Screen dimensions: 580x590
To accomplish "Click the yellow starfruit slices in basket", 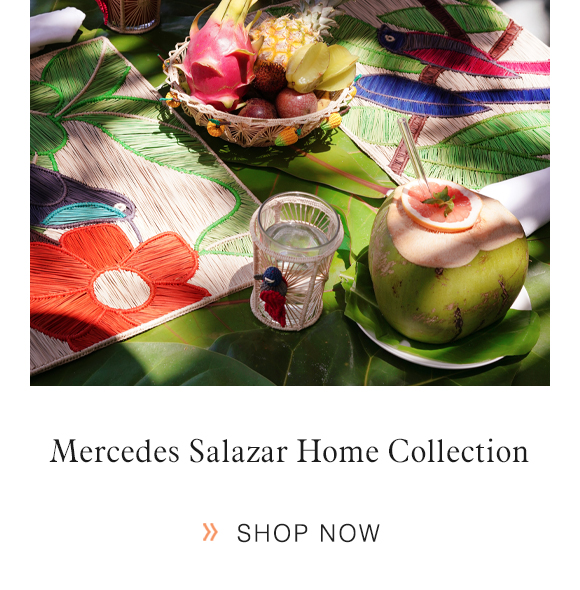I will click(321, 68).
